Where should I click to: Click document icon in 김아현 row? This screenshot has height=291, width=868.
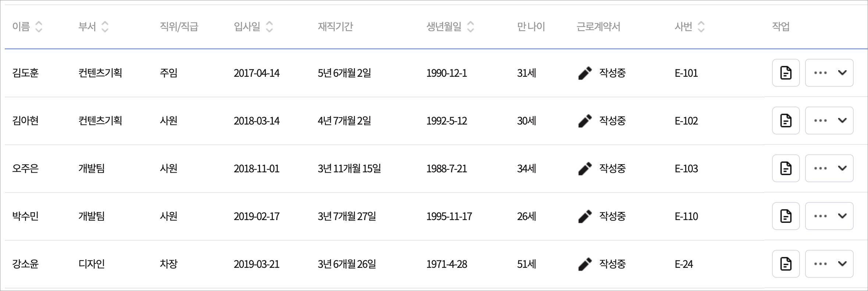pos(786,121)
